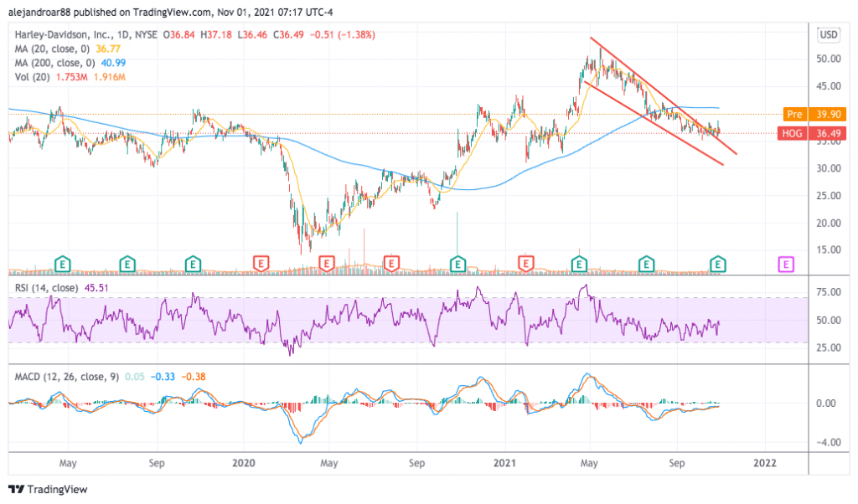The width and height of the screenshot is (858, 504).
Task: Click the RSI 25.00 axis label
Action: pos(829,347)
